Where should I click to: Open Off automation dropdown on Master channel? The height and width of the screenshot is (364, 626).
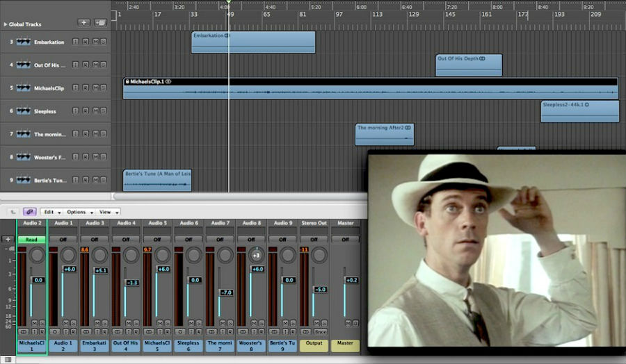345,240
